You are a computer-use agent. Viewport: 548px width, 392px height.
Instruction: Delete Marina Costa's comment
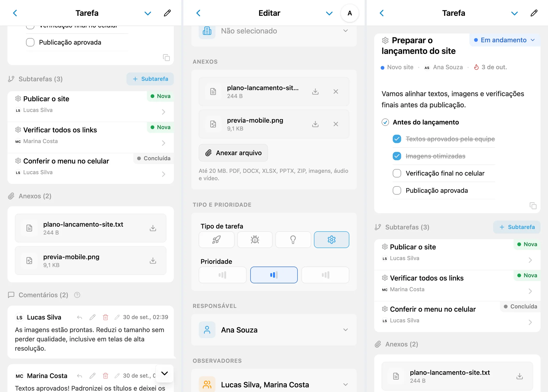point(105,376)
